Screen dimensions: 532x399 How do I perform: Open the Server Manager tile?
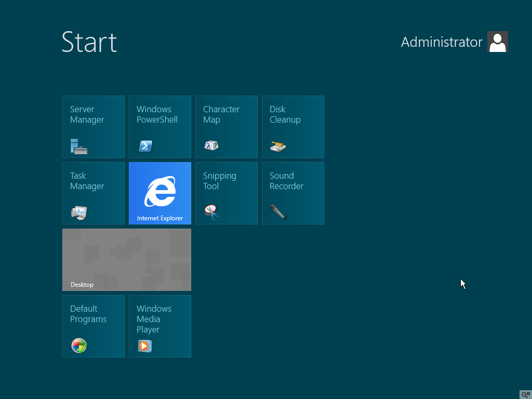[x=94, y=127]
